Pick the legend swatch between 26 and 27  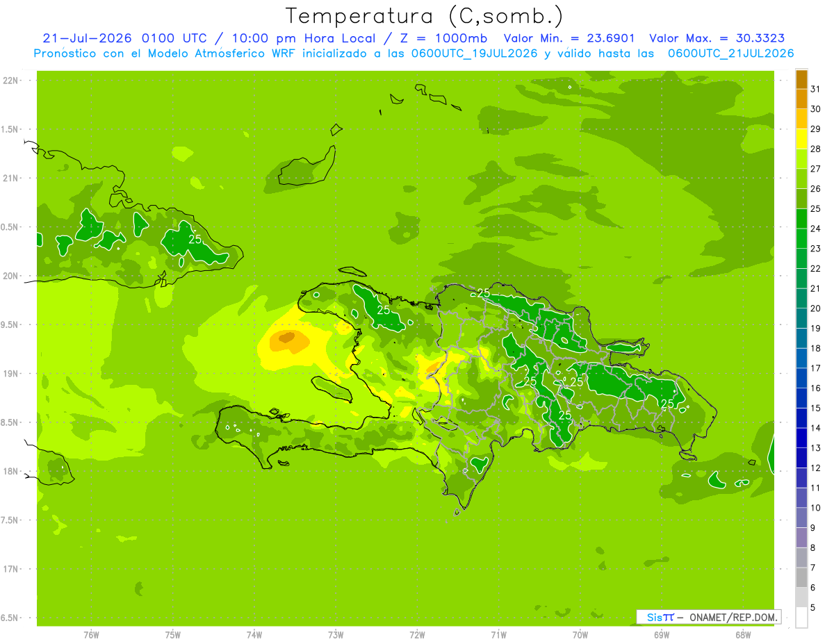[801, 179]
